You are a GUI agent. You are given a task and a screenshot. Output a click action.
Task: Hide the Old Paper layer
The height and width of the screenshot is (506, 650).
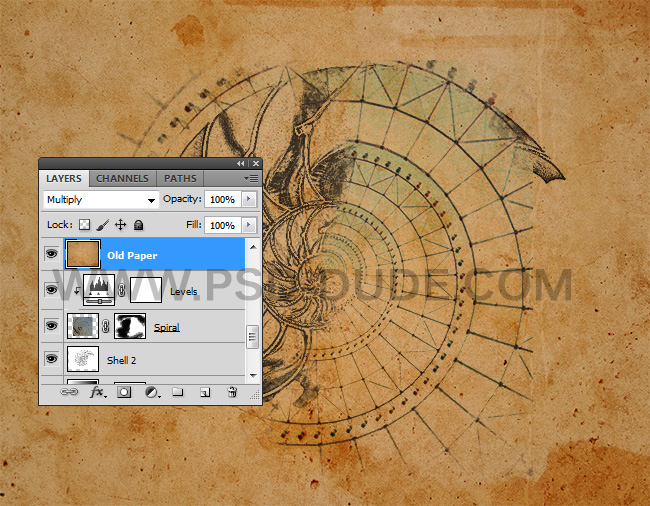pyautogui.click(x=51, y=255)
